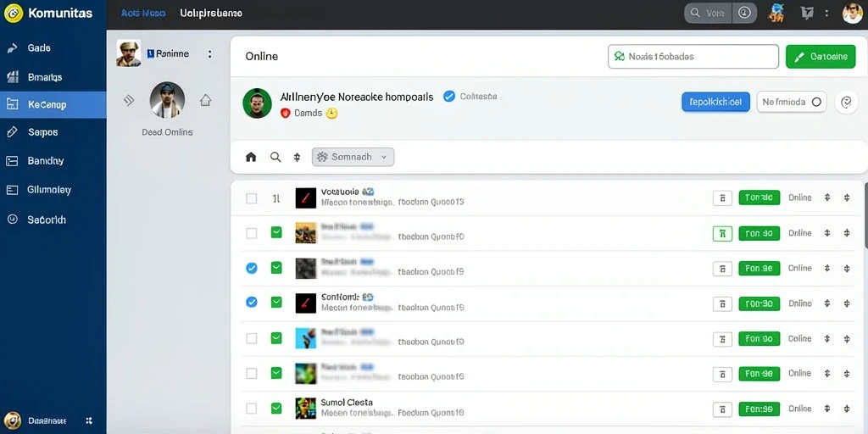
Task: Uncheck the blue checkbox in the Sonflond row
Action: click(251, 303)
